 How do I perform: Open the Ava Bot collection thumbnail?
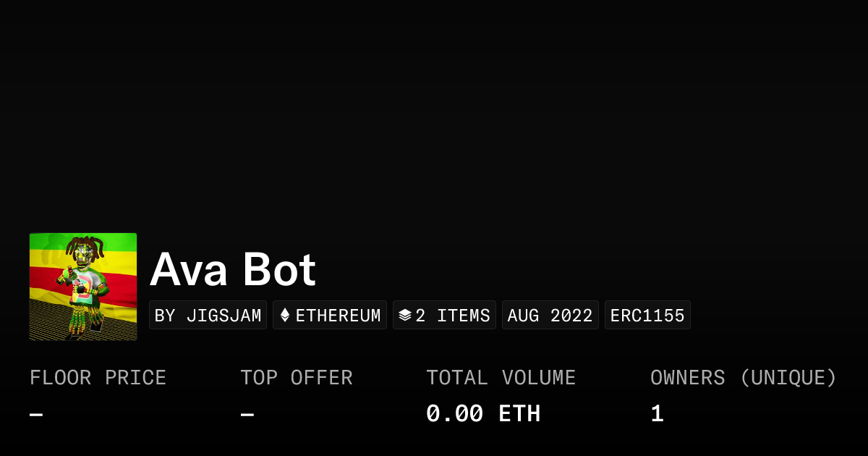coord(83,287)
